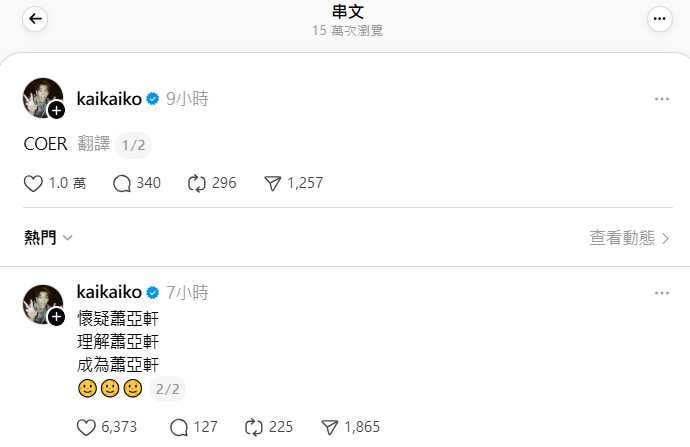690x447 pixels.
Task: Repost the COER post
Action: click(197, 183)
